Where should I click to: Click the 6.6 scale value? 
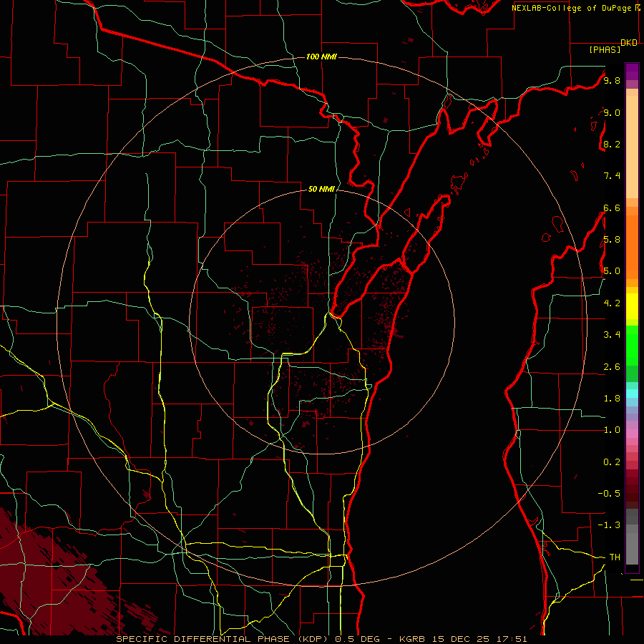612,208
